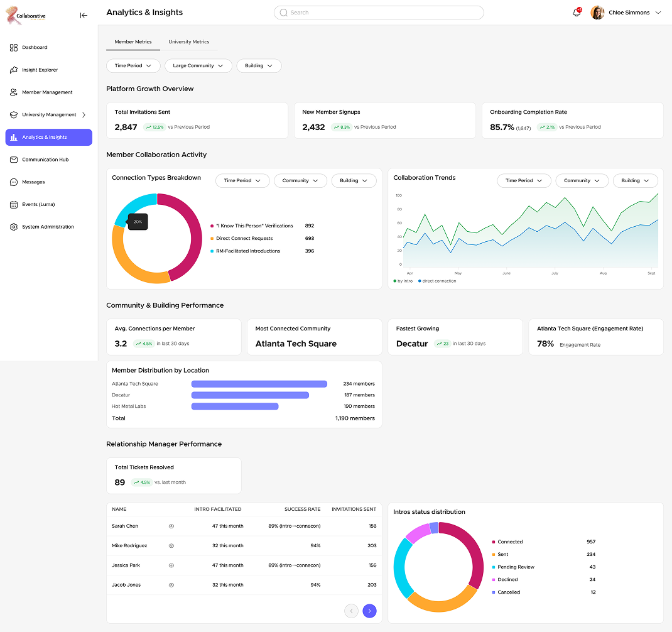Go to Insight Explorer page
Viewport: 672px width, 632px height.
(x=48, y=70)
